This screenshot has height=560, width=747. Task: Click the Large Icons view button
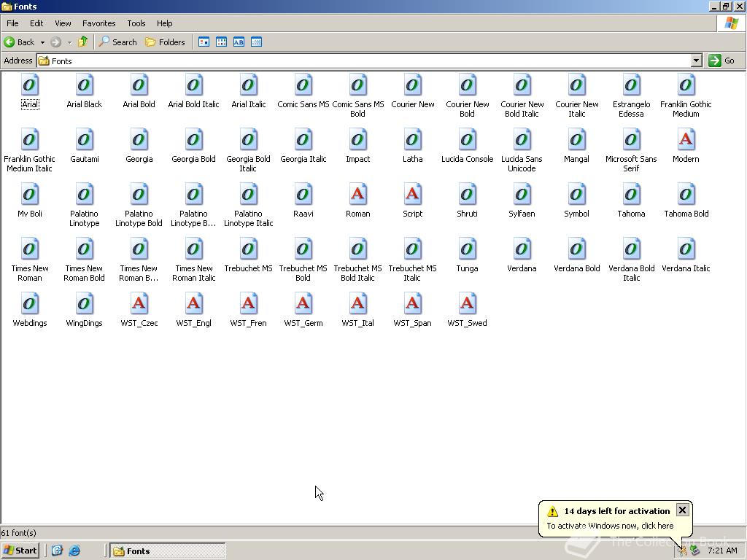pyautogui.click(x=204, y=42)
